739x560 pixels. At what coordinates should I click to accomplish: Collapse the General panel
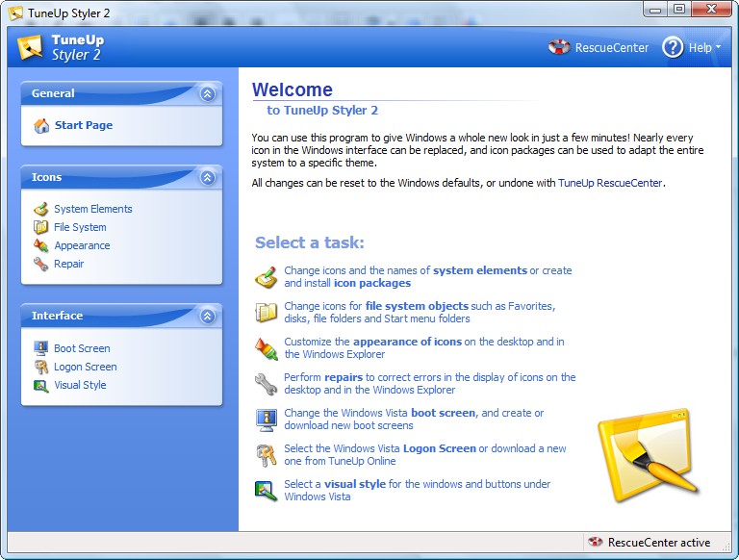point(207,93)
